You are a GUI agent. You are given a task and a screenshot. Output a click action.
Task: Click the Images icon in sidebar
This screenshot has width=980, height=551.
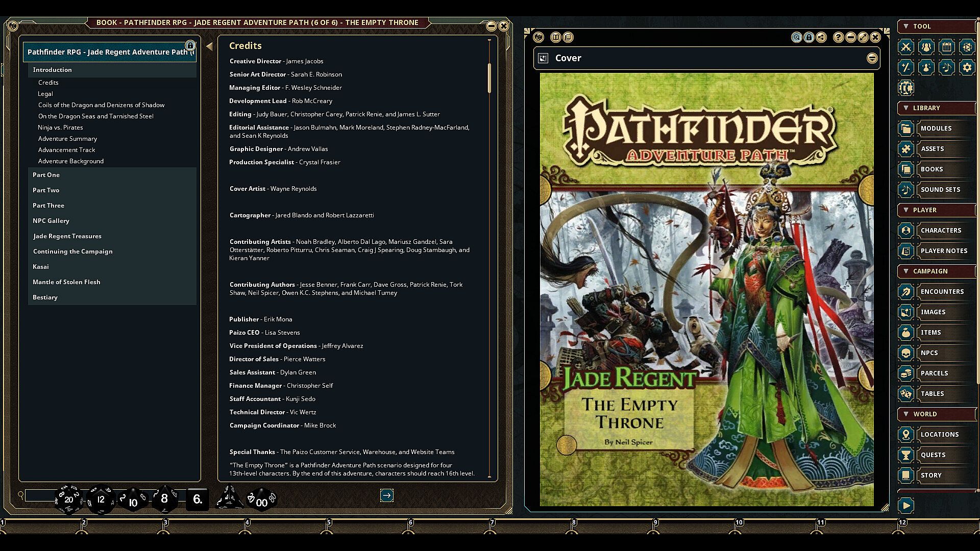click(906, 312)
